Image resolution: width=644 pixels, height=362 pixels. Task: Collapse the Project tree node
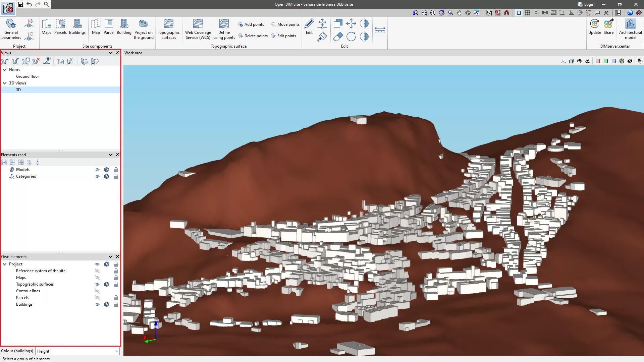5,264
